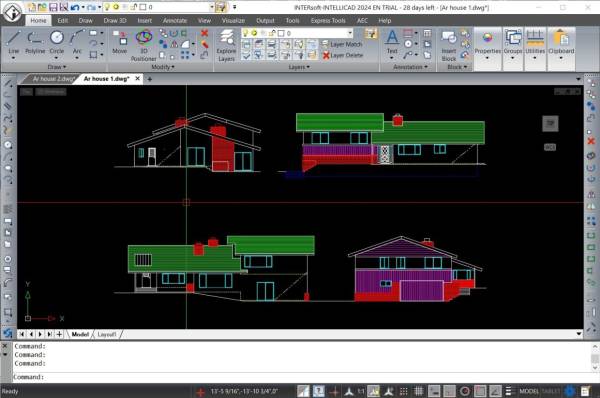The width and height of the screenshot is (600, 398).
Task: Switch to the Annotate ribbon tab
Action: [175, 21]
